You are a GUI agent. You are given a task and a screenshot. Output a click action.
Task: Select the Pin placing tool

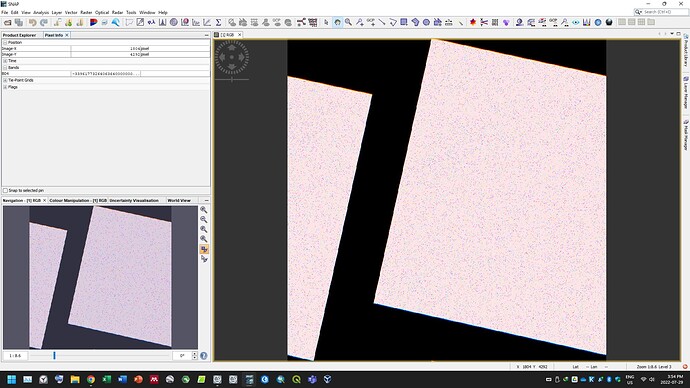pos(360,22)
